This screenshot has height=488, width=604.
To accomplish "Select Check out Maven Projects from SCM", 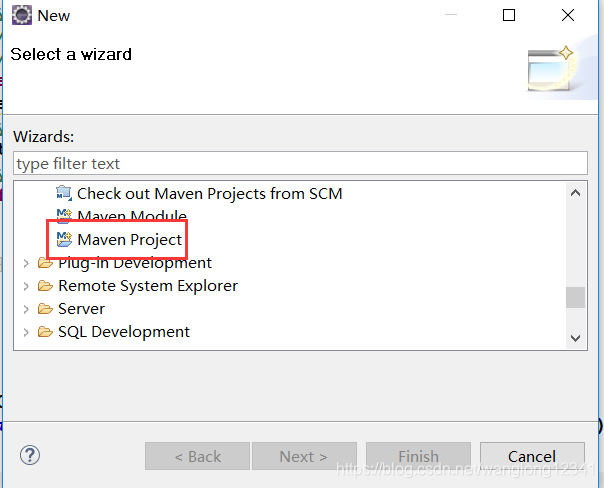I will [x=210, y=193].
